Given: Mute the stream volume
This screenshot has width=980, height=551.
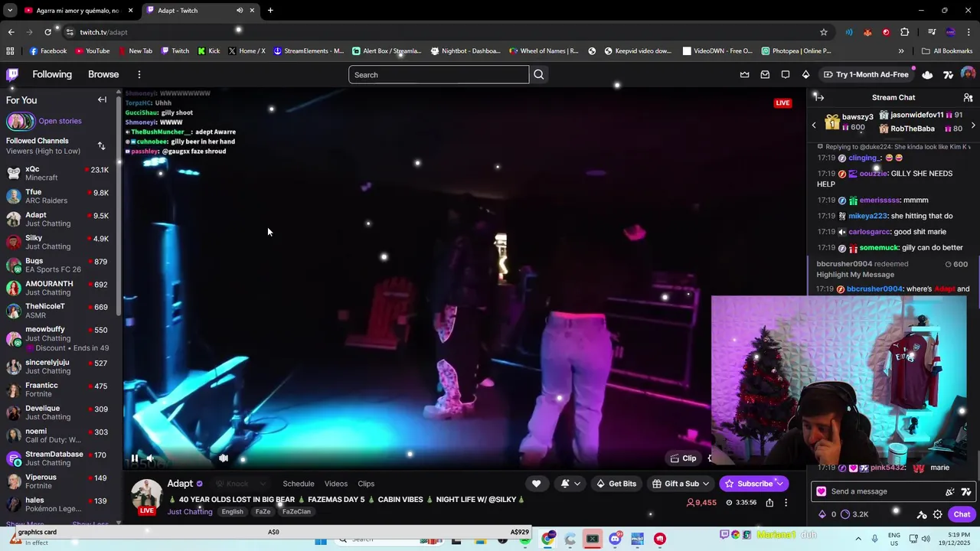Looking at the screenshot, I should [150, 458].
